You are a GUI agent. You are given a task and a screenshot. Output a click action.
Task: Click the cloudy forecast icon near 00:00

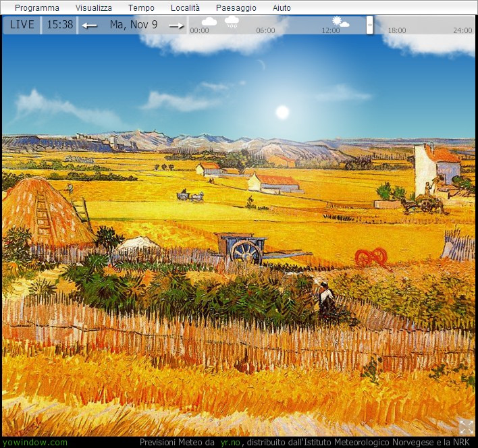tap(209, 22)
